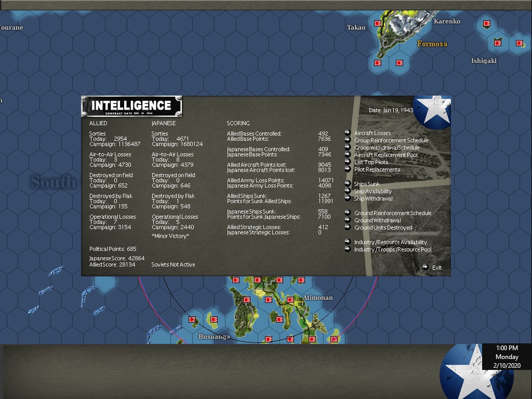Click arrow icon beside Aircraft Replacement Pool
The width and height of the screenshot is (532, 399).
click(x=348, y=154)
